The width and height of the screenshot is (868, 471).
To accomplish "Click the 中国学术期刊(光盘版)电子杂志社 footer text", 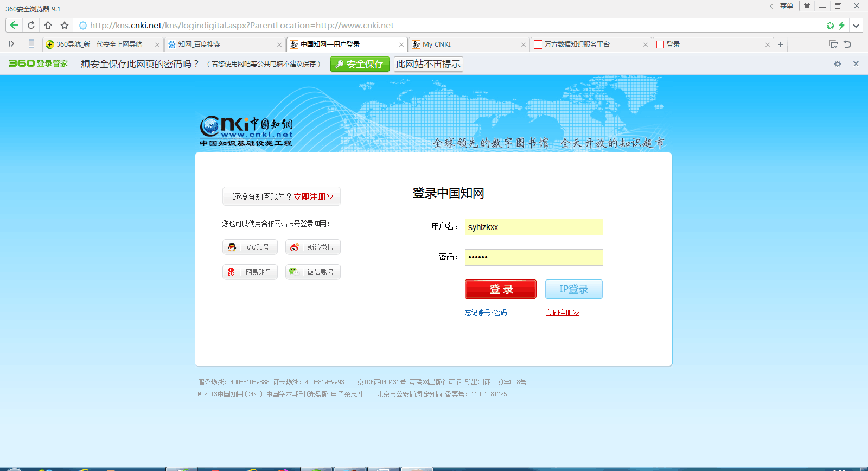I will [x=315, y=394].
